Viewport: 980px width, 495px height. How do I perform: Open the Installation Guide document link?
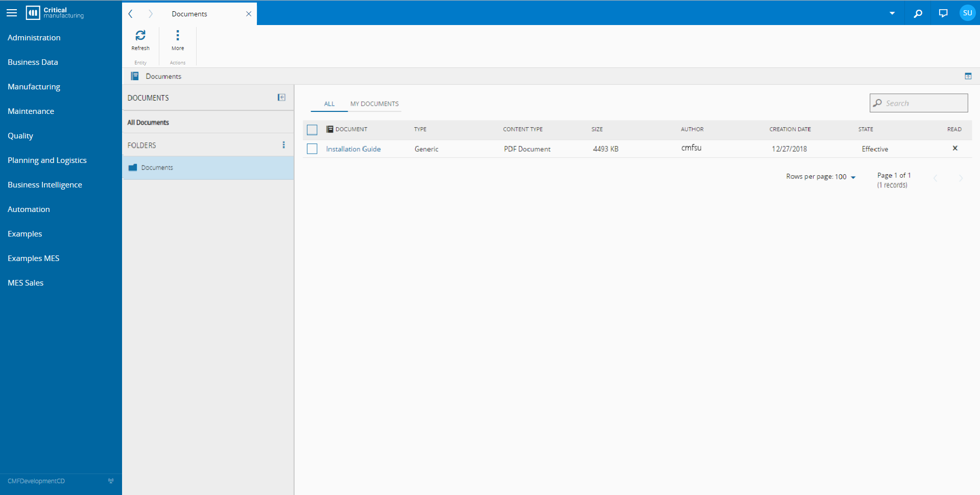coord(353,149)
